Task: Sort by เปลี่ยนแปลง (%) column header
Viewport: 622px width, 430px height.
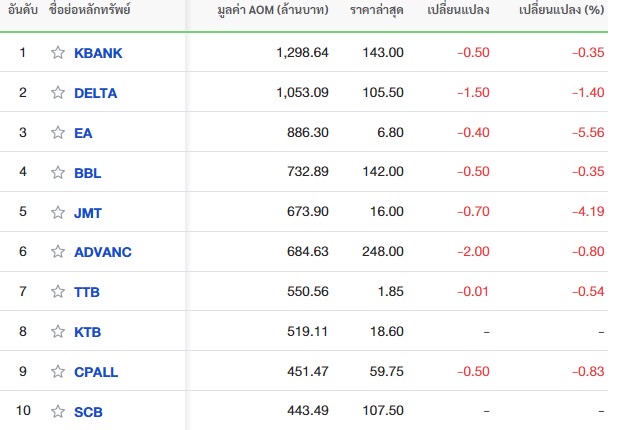Action: click(x=562, y=12)
